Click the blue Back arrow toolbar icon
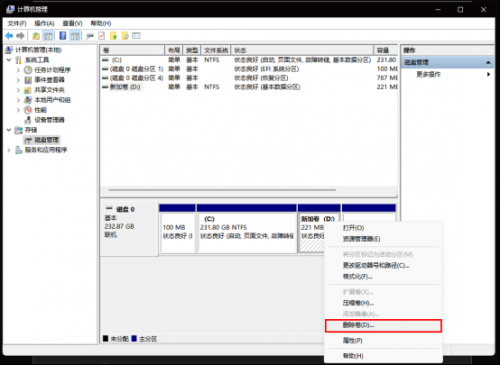Screen dimensions: 500x365 (x=9, y=36)
